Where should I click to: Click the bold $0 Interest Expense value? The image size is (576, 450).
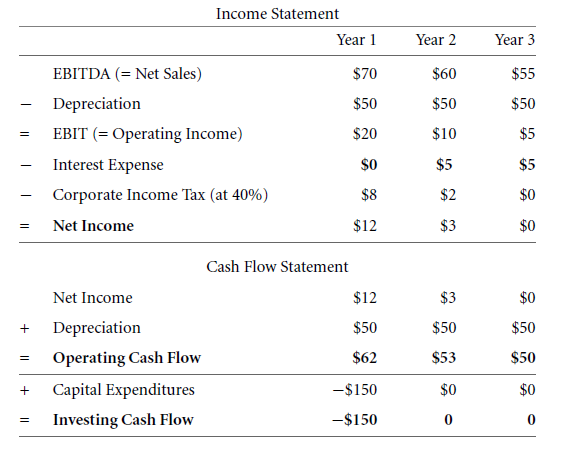click(369, 165)
